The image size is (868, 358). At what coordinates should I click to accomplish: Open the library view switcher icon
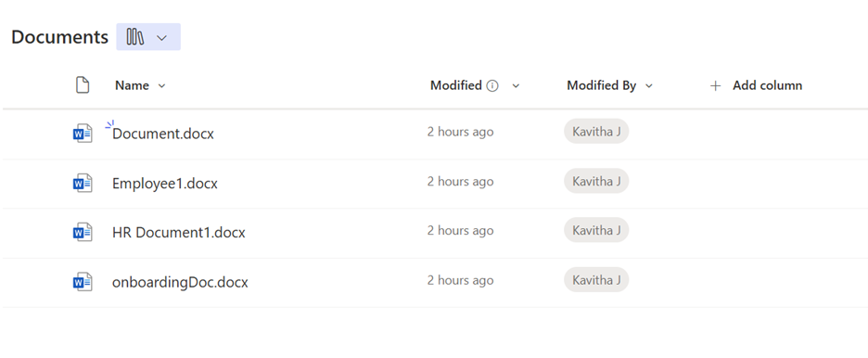[135, 37]
